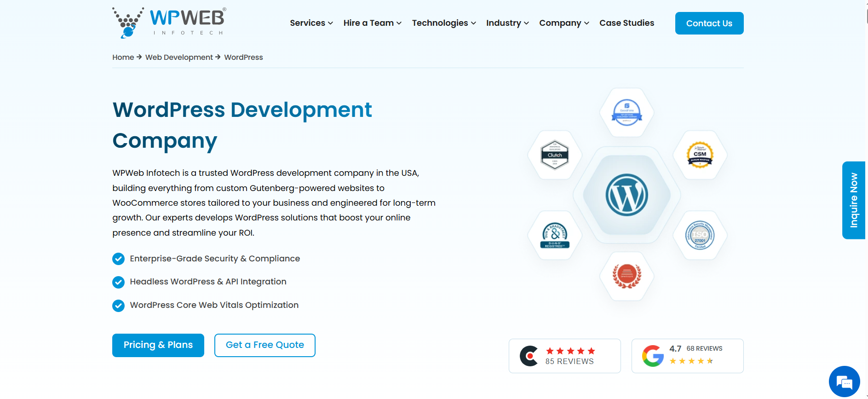
Task: Click the red laurel wreath badge
Action: point(627,276)
